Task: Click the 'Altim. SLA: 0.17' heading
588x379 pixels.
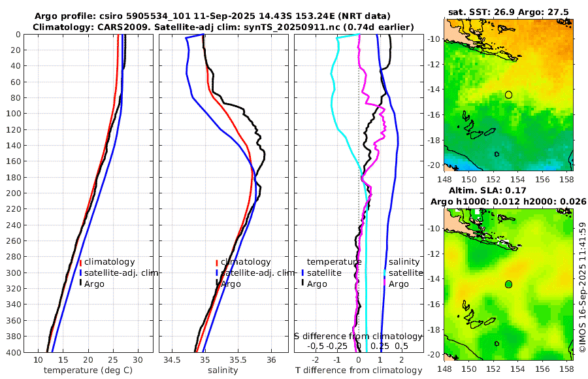Action: tap(487, 191)
